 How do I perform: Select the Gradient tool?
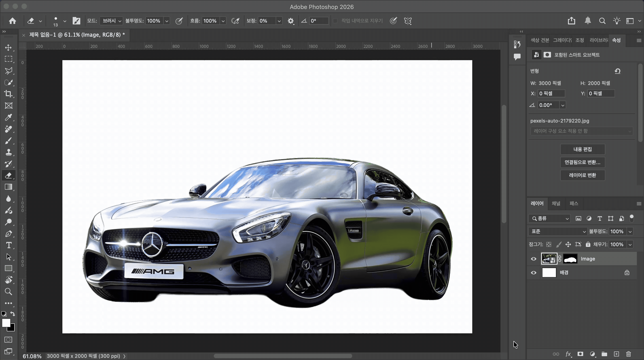pos(8,187)
